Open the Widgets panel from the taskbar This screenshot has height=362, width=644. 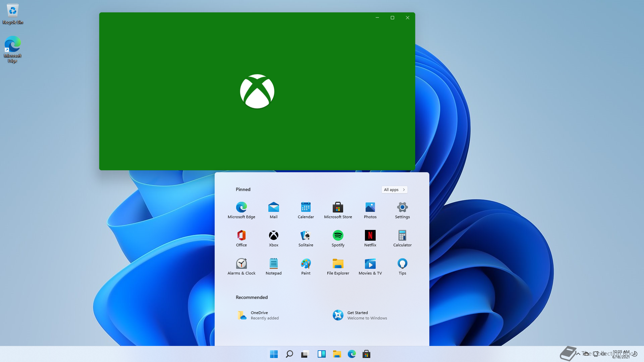click(x=321, y=354)
